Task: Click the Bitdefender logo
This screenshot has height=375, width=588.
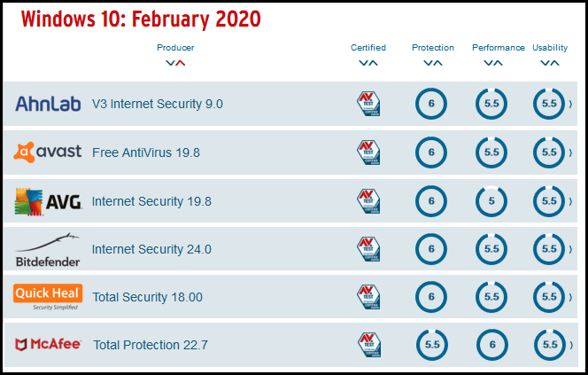Action: point(48,250)
